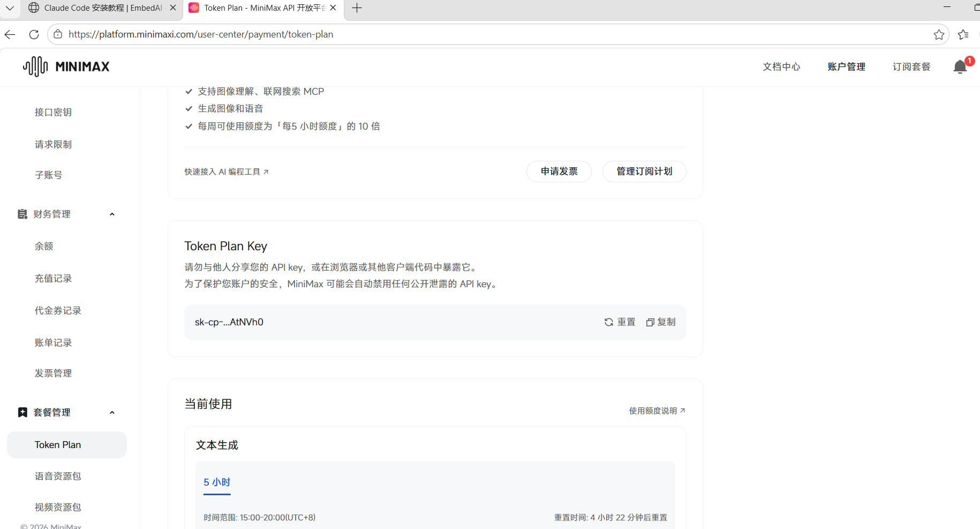Reset the Token Plan key with 重置
The width and height of the screenshot is (980, 529).
(620, 322)
